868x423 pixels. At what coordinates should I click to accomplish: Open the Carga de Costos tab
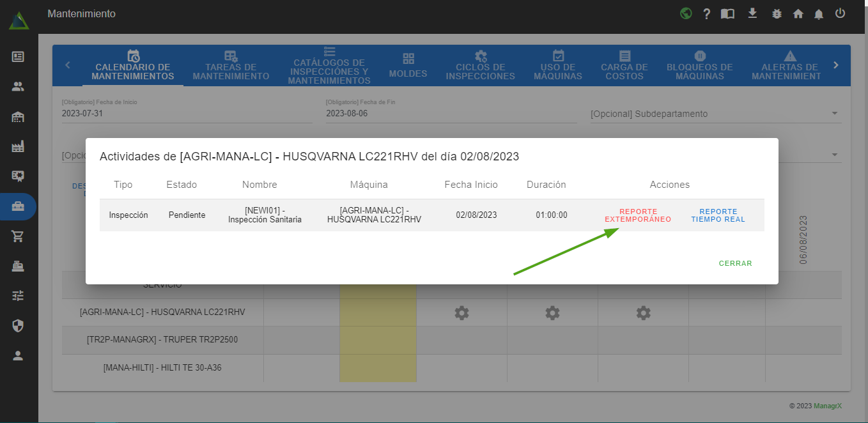coord(624,65)
